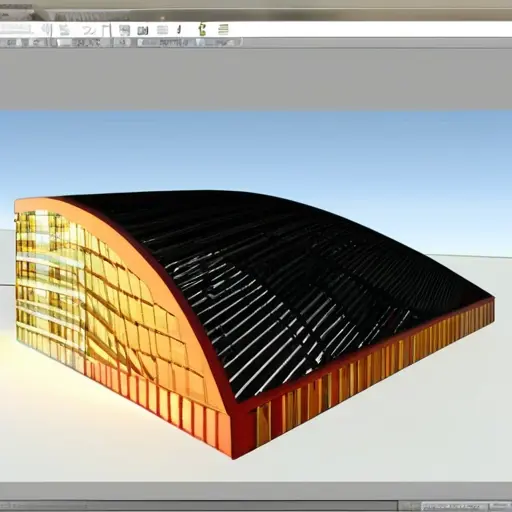Click the olive stacked-lines icon beside the green icon
Screen dimensions: 512x512
pos(223,29)
